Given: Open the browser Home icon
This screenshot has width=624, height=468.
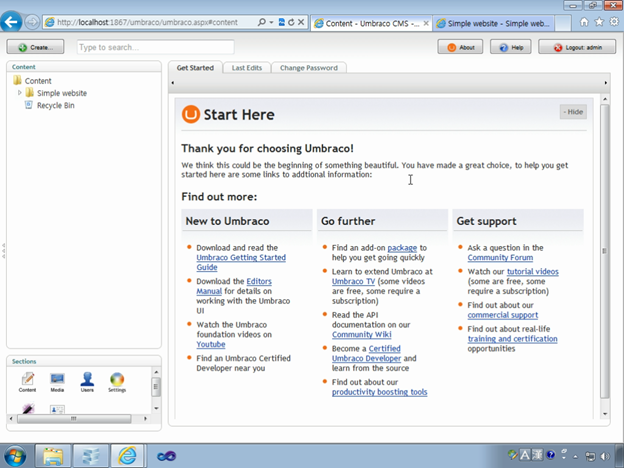Looking at the screenshot, I should (x=584, y=22).
